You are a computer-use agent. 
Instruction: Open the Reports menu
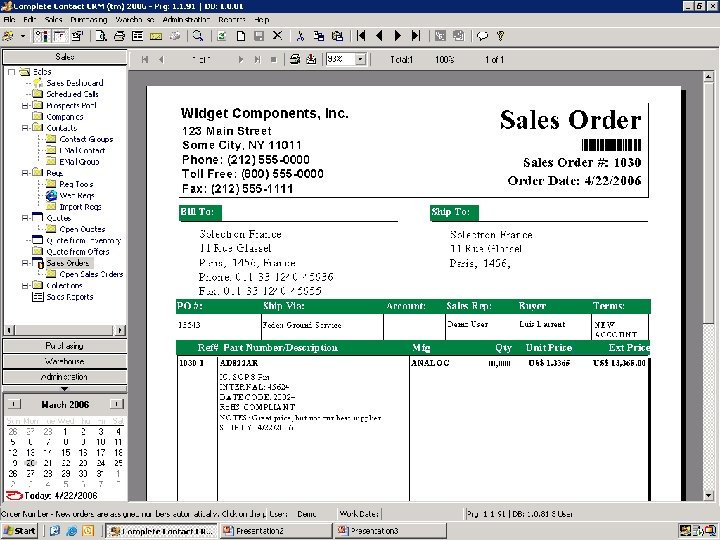click(x=232, y=20)
